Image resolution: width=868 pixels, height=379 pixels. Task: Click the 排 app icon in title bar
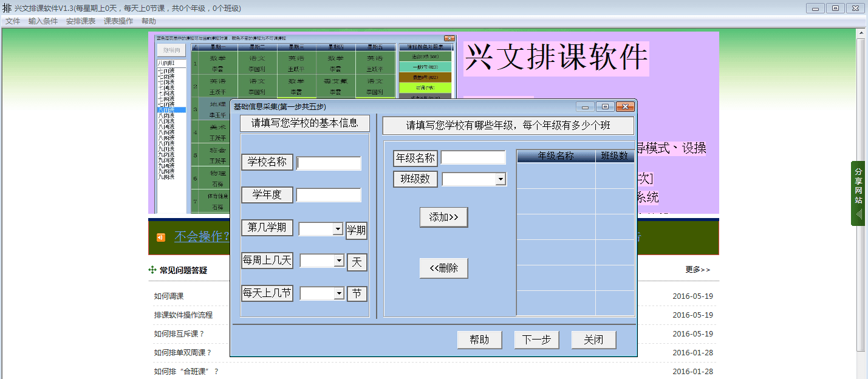(7, 8)
